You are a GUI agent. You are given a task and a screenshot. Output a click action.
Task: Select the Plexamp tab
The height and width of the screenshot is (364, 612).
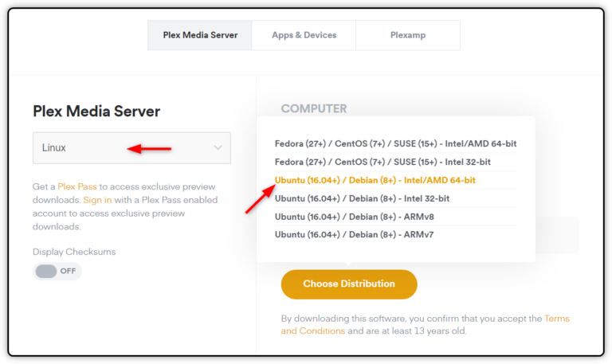tap(408, 35)
